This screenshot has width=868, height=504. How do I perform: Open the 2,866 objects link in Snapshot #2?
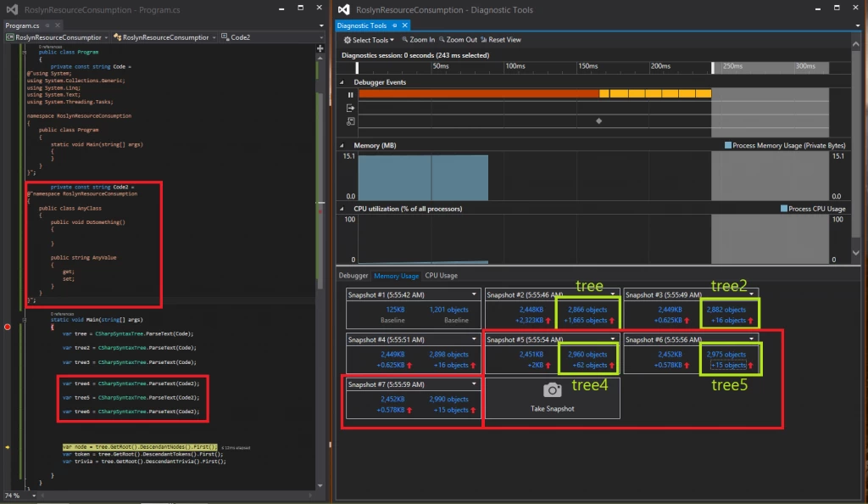tap(587, 310)
